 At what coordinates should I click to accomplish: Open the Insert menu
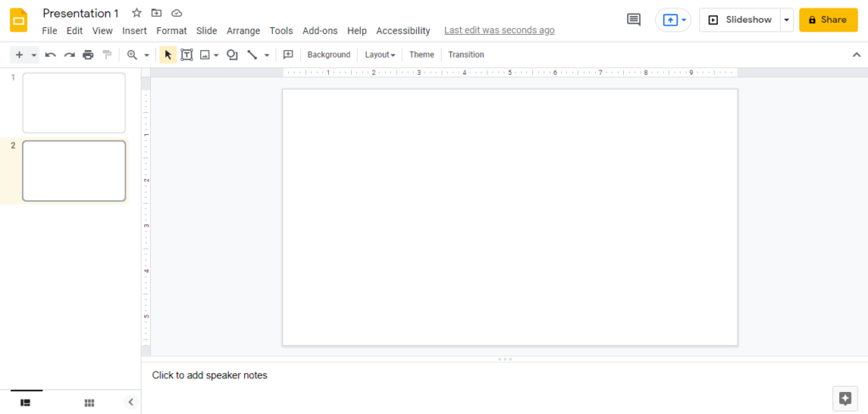[x=134, y=31]
